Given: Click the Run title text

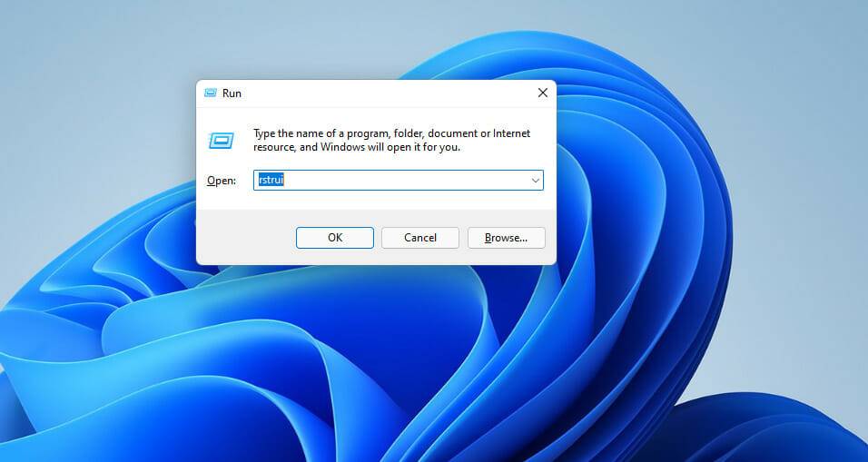Looking at the screenshot, I should pos(232,93).
